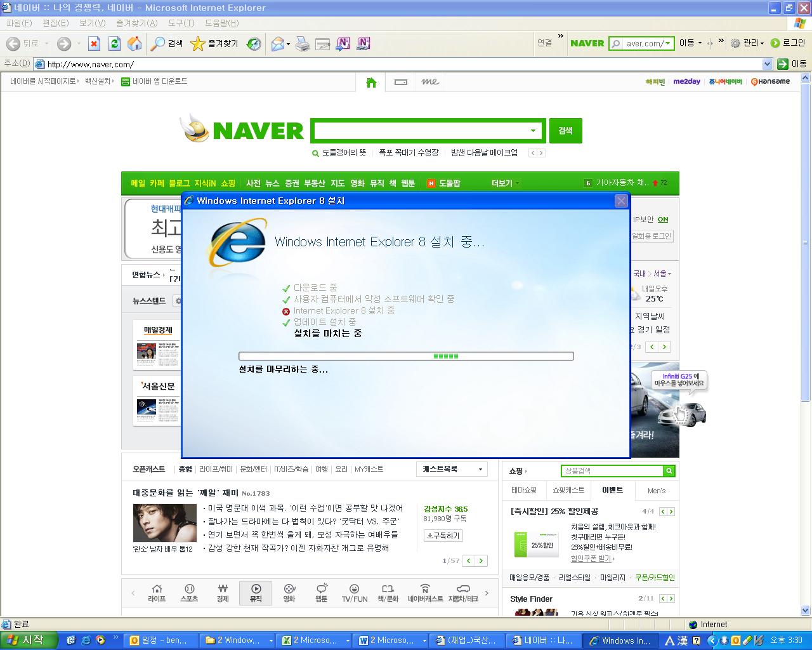Click the Send to OneNote icon

(x=343, y=43)
